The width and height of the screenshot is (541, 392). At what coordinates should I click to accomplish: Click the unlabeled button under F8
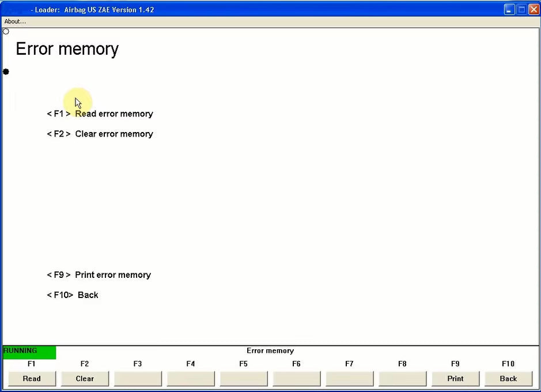(402, 379)
